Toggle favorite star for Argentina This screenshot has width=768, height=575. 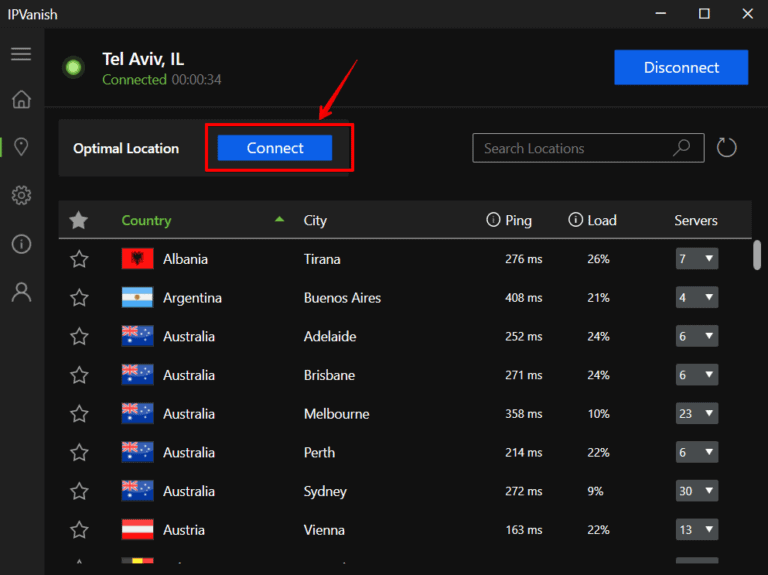[x=79, y=298]
